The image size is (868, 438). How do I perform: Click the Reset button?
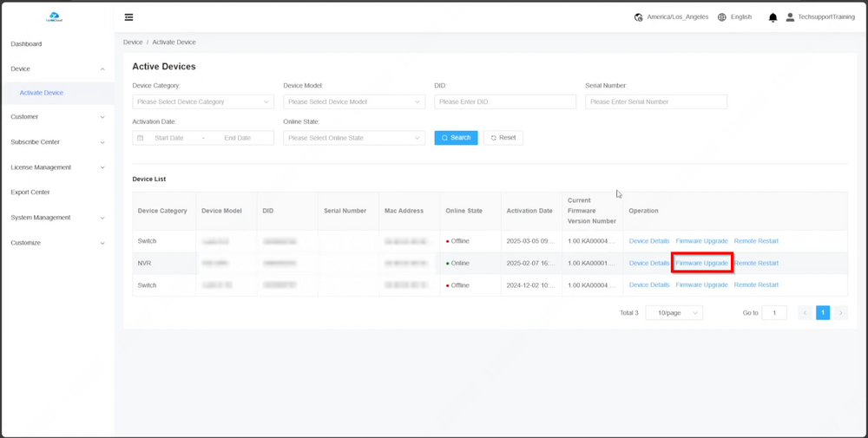pyautogui.click(x=503, y=138)
